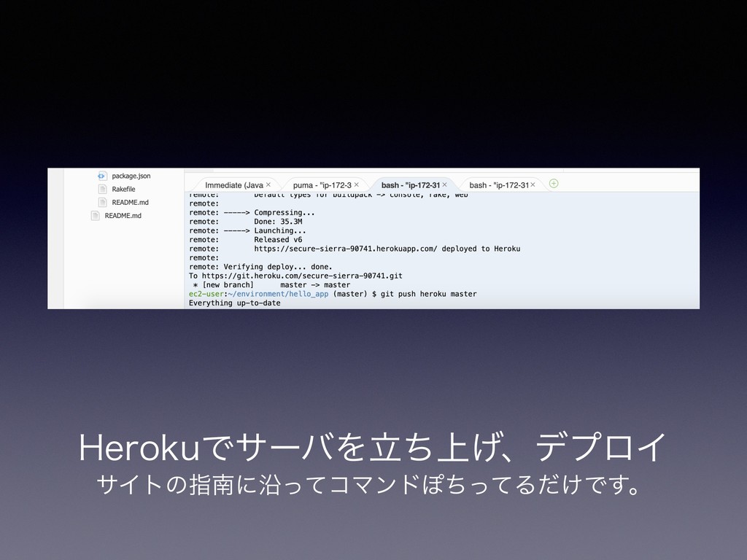
Task: Open a new tab with the plus icon
Action: [554, 183]
